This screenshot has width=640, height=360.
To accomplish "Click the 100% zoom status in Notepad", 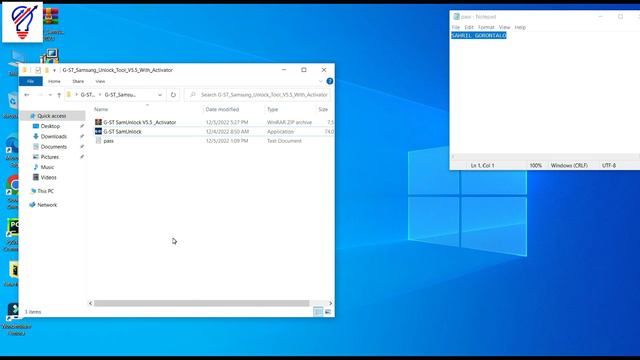I will pos(536,165).
